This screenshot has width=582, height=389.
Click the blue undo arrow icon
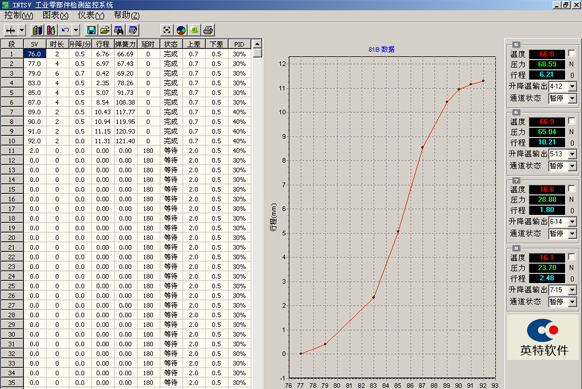pos(66,30)
